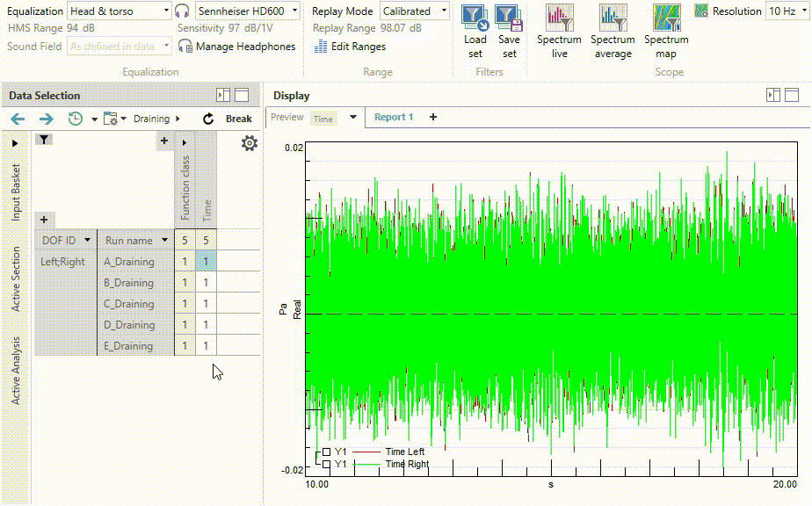The height and width of the screenshot is (506, 812).
Task: Click the Time column header
Action: [207, 210]
